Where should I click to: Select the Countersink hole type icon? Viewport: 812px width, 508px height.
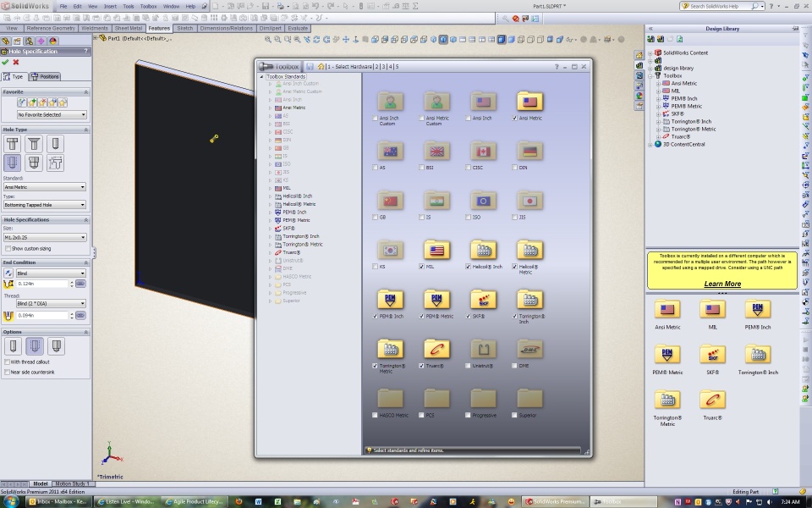pyautogui.click(x=34, y=144)
